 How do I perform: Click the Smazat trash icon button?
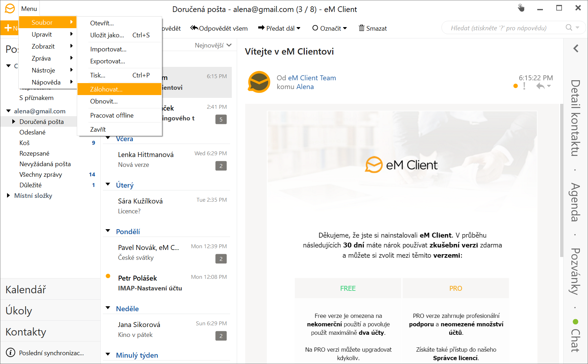(373, 28)
